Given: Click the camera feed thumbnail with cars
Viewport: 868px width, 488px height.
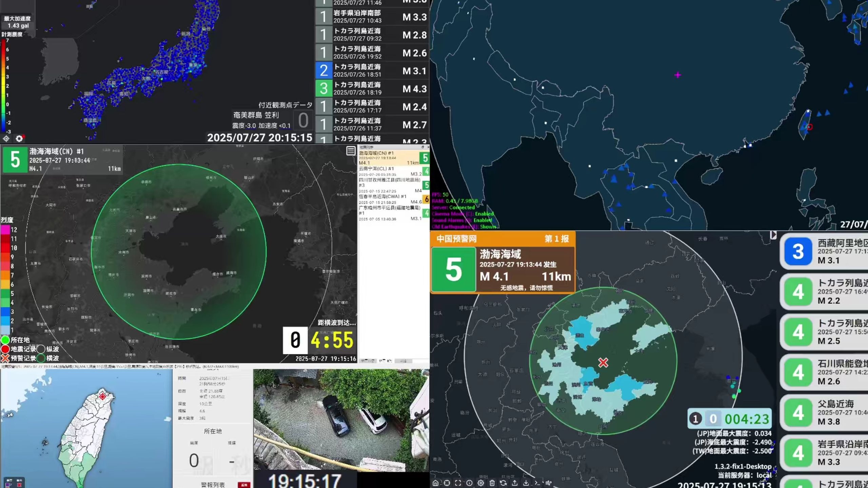Looking at the screenshot, I should point(341,420).
